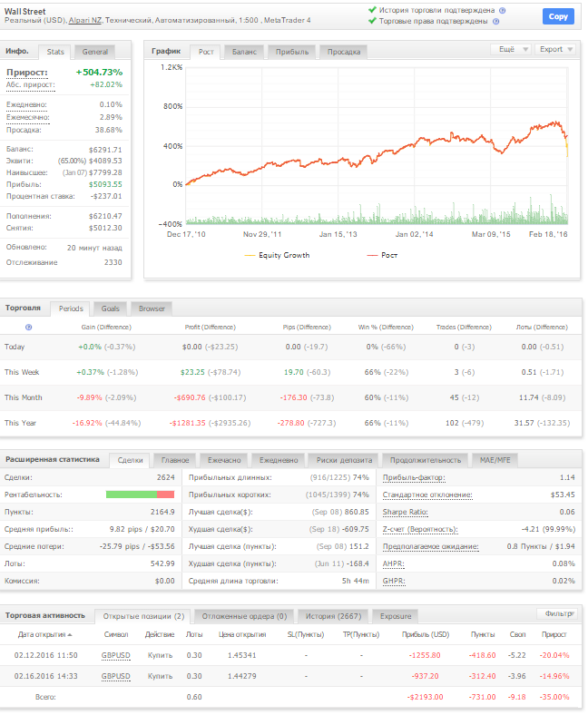Open the Открытые позиции (2) tab
The width and height of the screenshot is (588, 715).
(143, 616)
